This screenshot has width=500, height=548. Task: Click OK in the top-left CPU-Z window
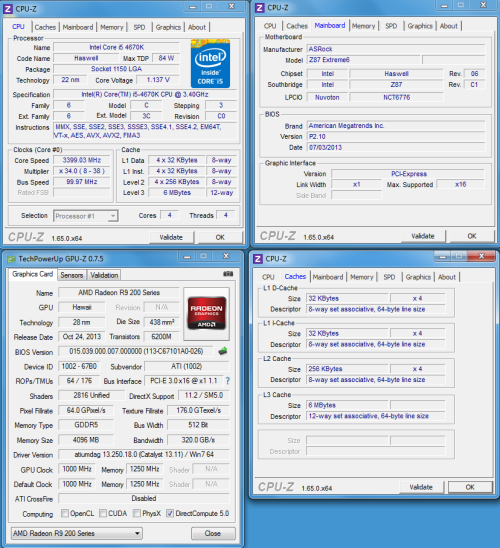point(220,237)
